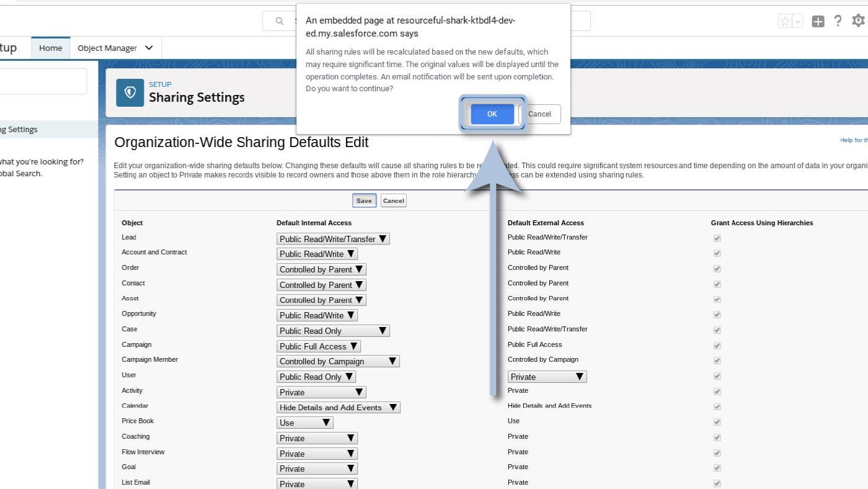Expand Calendar internal access dropdown

pos(338,408)
